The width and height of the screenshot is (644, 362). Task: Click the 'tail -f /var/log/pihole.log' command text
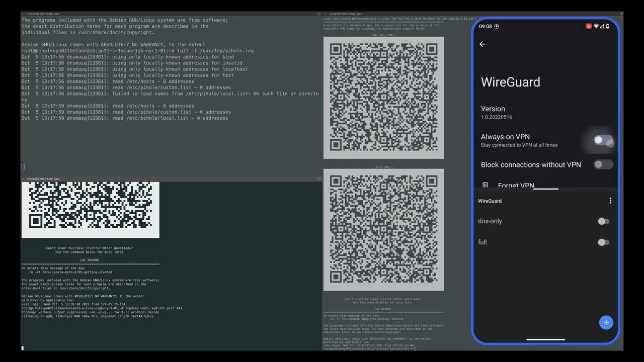215,51
